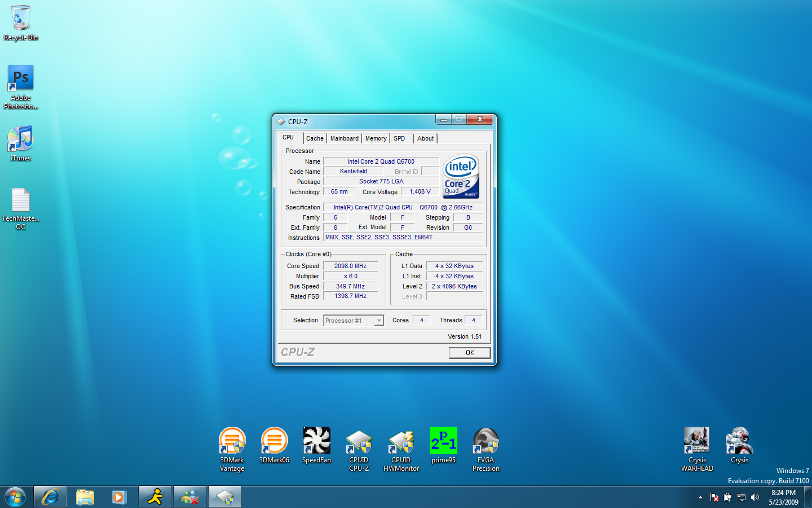
Task: Minimize the CPU-Z window
Action: point(444,119)
